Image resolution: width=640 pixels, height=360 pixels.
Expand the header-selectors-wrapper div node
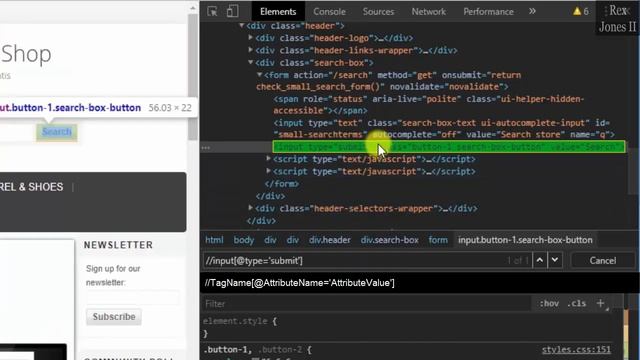pyautogui.click(x=251, y=208)
